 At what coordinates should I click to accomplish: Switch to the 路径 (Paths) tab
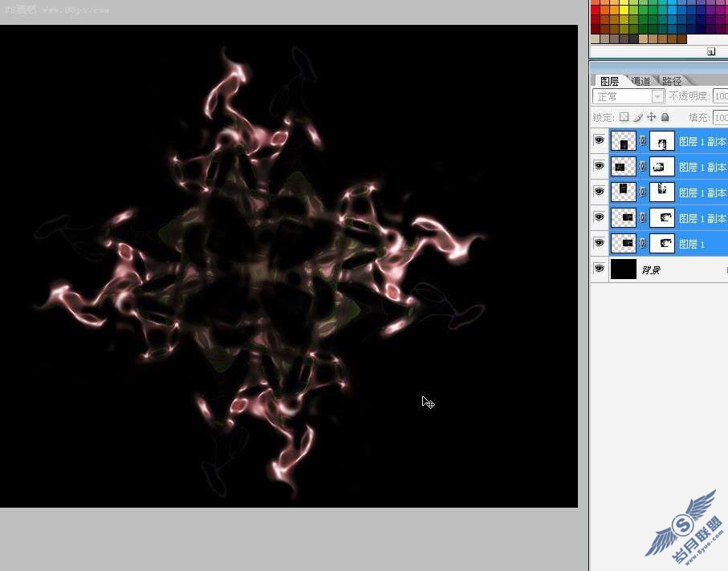point(672,81)
